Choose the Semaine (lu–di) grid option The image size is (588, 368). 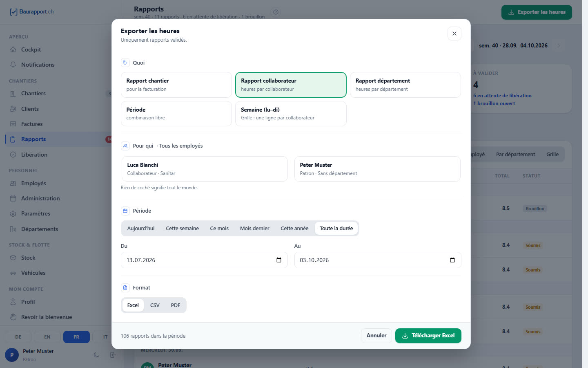pyautogui.click(x=291, y=114)
